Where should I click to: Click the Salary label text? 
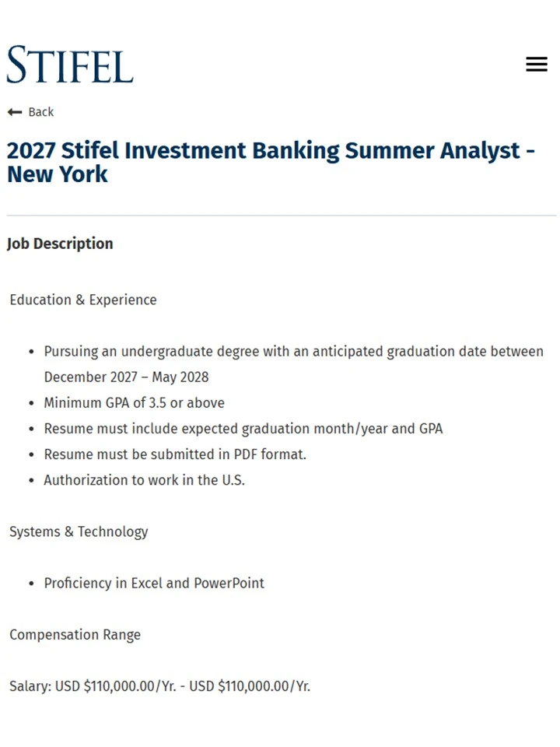(x=30, y=686)
